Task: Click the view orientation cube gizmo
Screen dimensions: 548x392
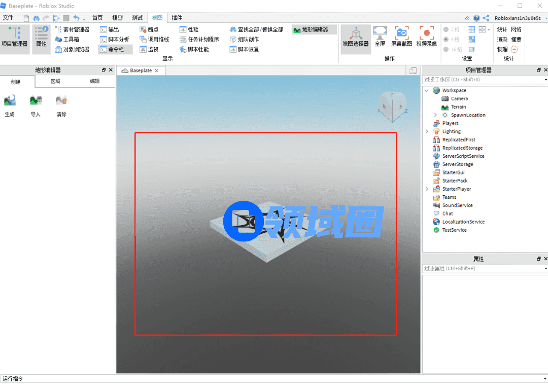Action: tap(392, 105)
